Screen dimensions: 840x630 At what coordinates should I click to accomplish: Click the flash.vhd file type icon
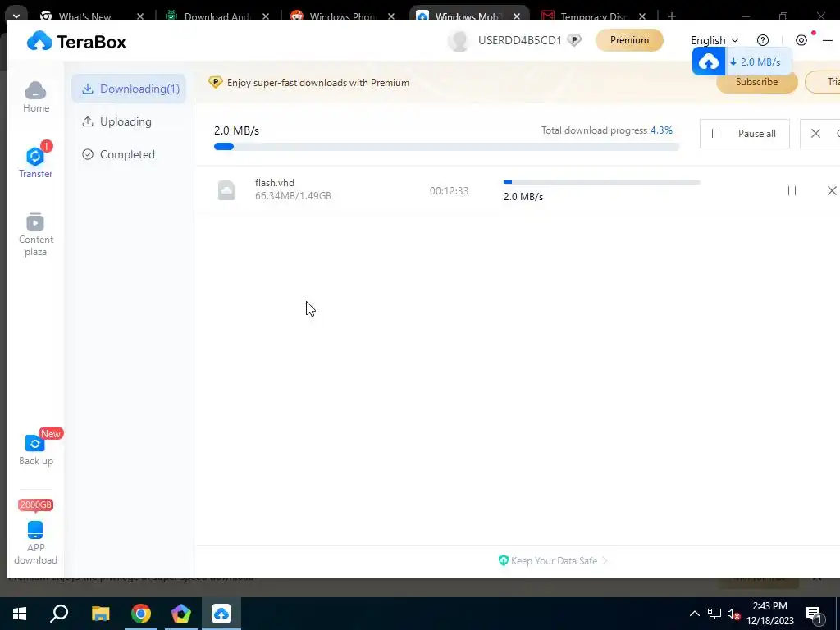click(x=226, y=190)
